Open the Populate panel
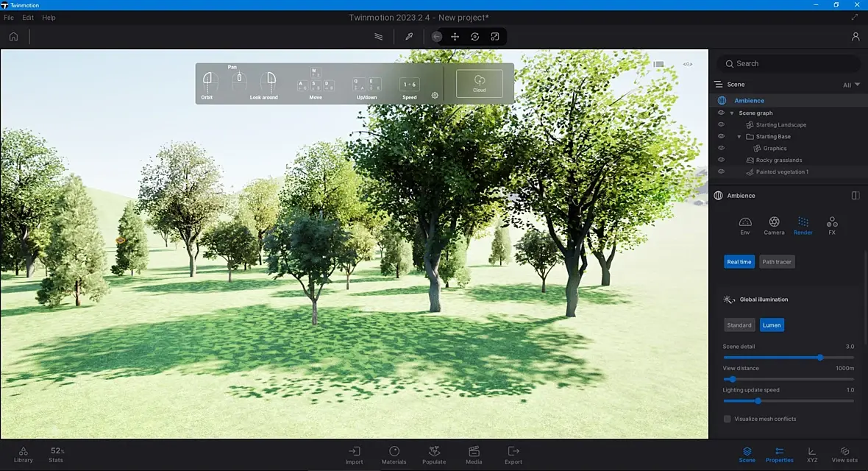This screenshot has height=471, width=868. (434, 455)
